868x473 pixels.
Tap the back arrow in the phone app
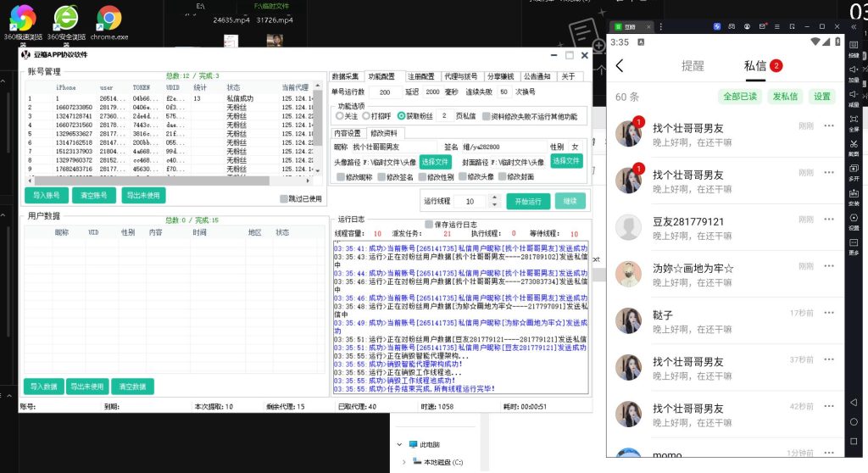[x=620, y=66]
